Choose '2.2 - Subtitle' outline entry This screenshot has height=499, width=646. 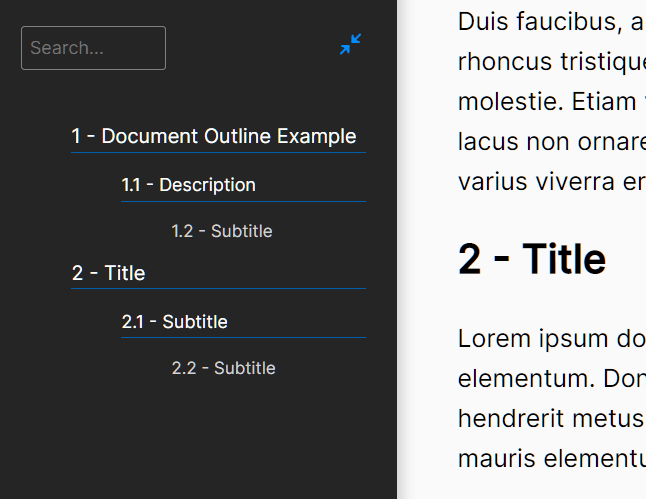click(x=223, y=368)
